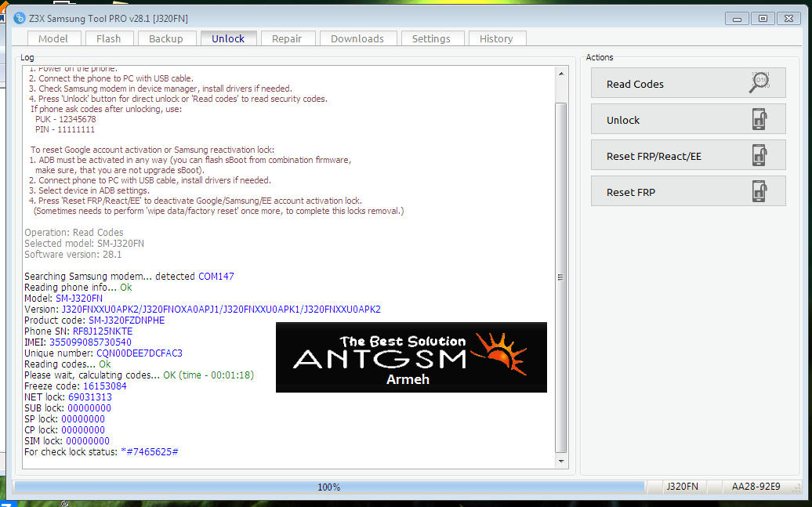Close the Z3X Samsung Tool window
Viewport: 812px width, 507px height.
click(788, 19)
